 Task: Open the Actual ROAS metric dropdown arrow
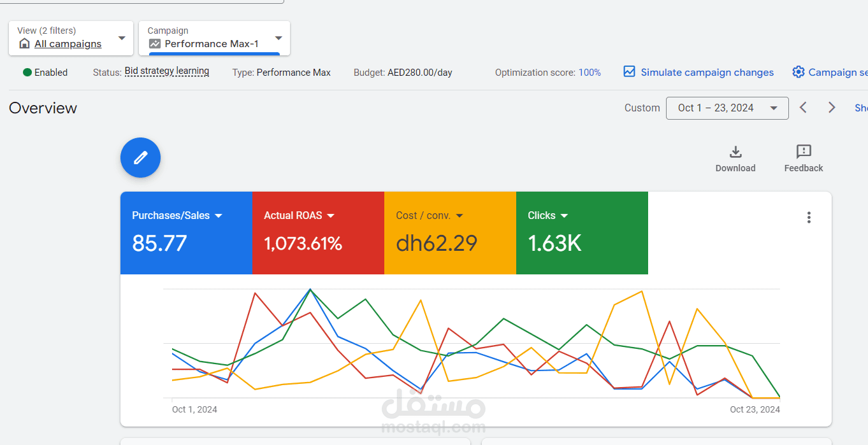click(331, 216)
